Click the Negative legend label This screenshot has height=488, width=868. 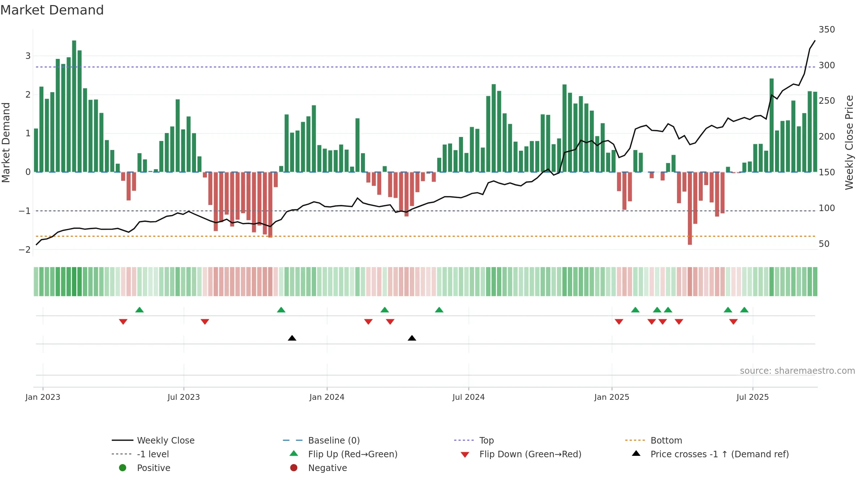tap(327, 468)
